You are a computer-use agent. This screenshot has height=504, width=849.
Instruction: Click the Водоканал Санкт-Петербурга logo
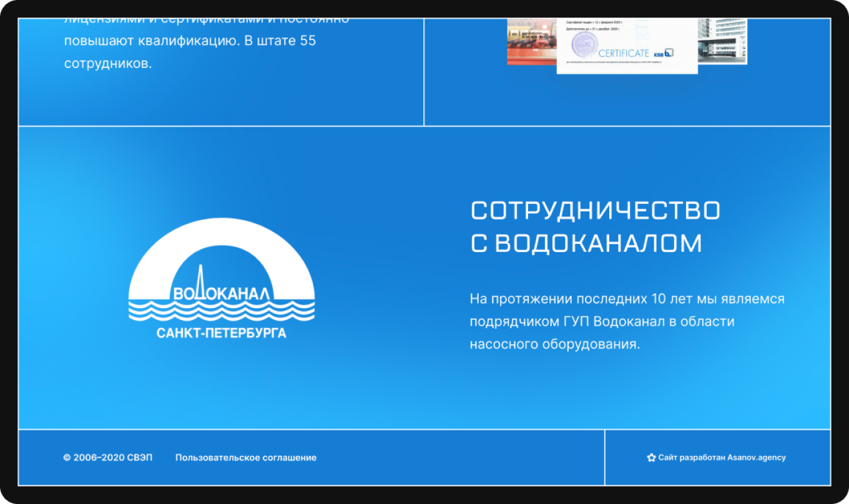[222, 278]
